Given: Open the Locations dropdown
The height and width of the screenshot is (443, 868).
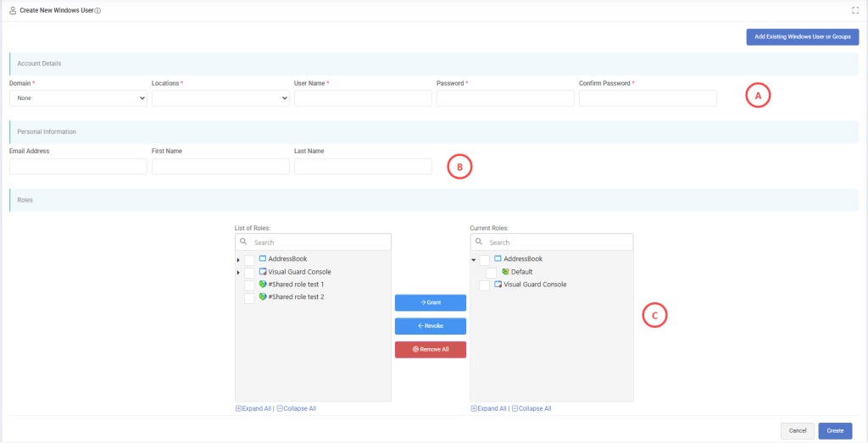Looking at the screenshot, I should pos(220,98).
